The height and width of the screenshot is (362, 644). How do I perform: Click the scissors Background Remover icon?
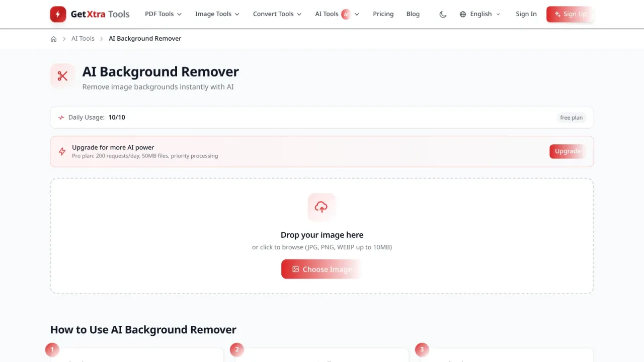(62, 76)
